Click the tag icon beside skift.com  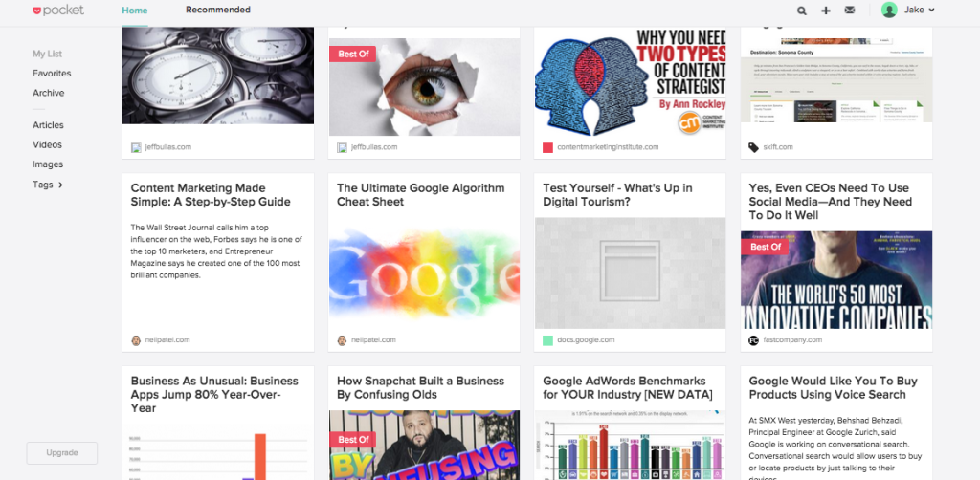[x=753, y=147]
